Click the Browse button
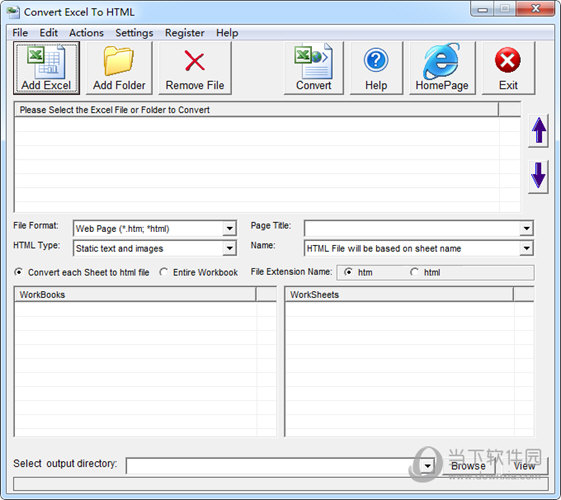This screenshot has height=500, width=561. [x=468, y=466]
